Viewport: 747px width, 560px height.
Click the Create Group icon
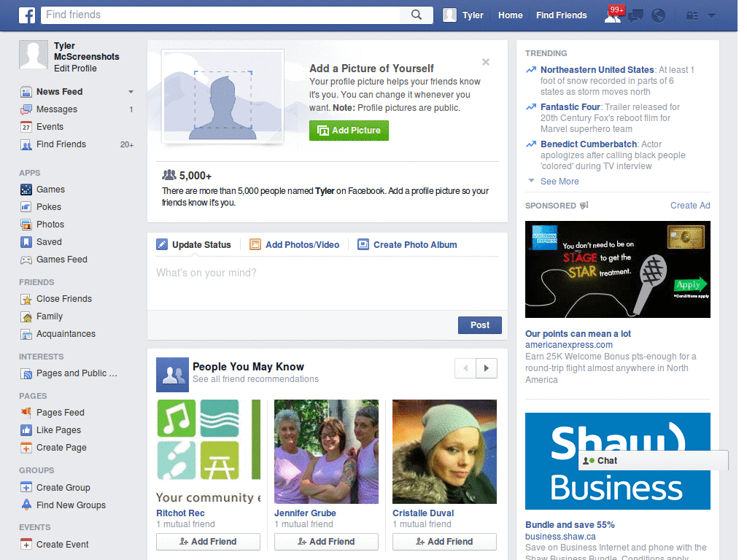coord(26,488)
